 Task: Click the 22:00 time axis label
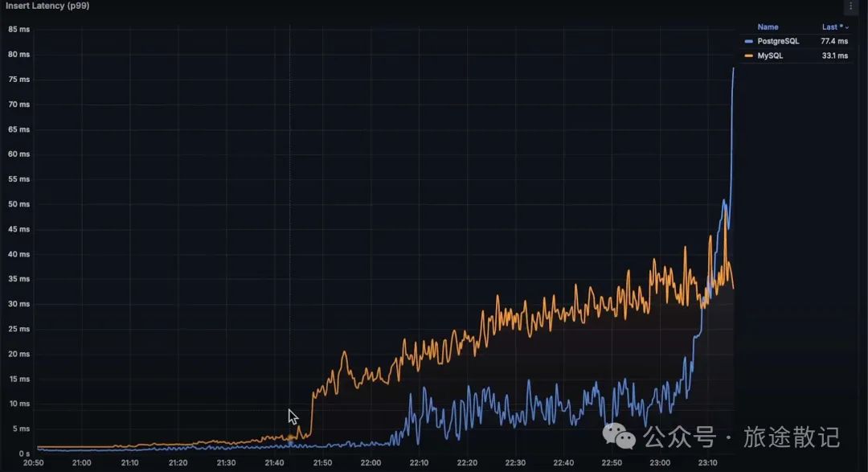click(x=371, y=462)
